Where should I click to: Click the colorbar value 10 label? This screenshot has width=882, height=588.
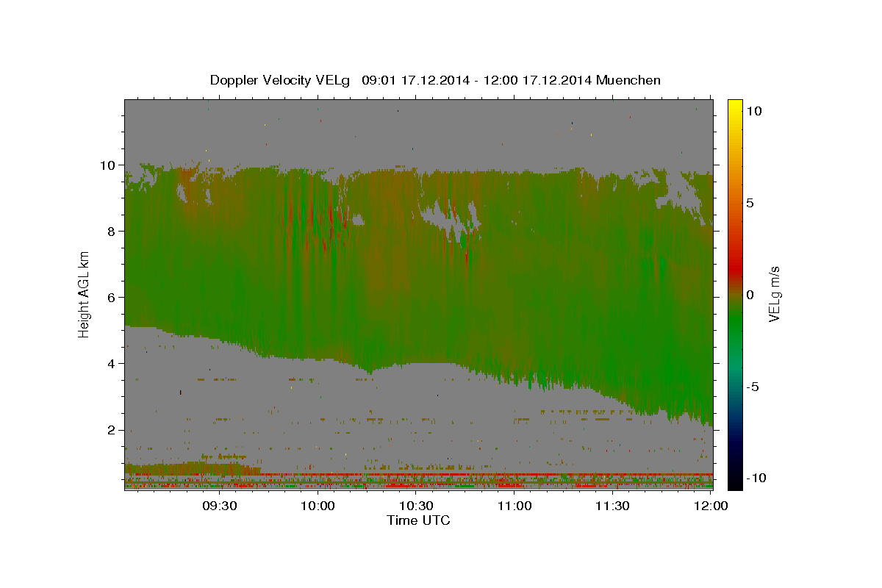753,111
